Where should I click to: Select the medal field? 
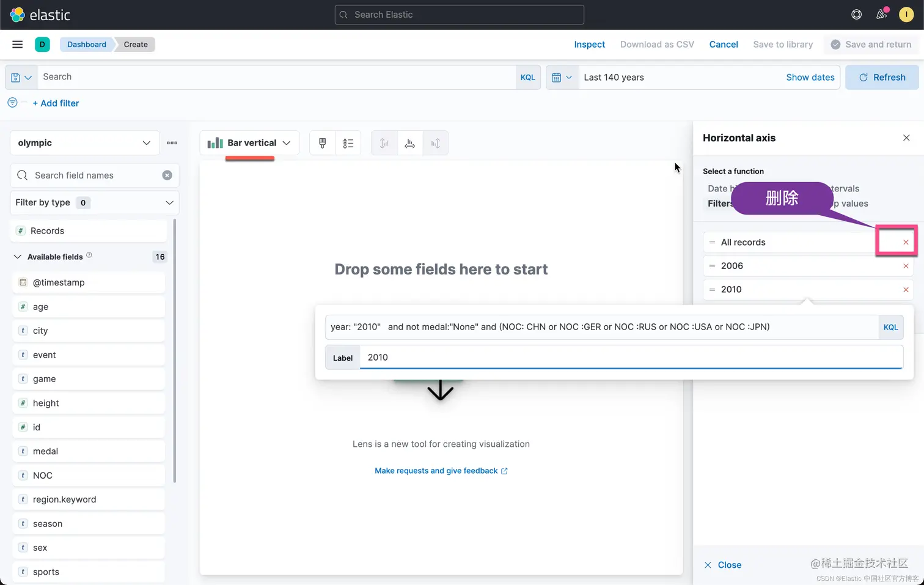89,452
